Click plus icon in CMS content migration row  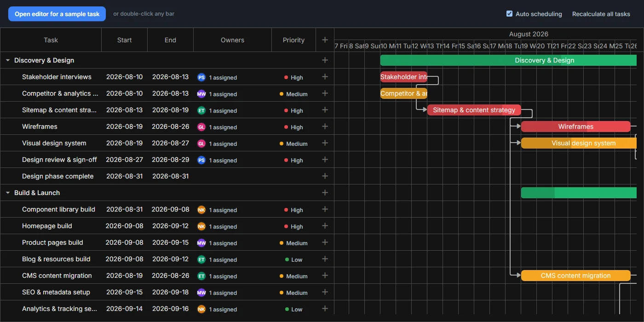[325, 276]
